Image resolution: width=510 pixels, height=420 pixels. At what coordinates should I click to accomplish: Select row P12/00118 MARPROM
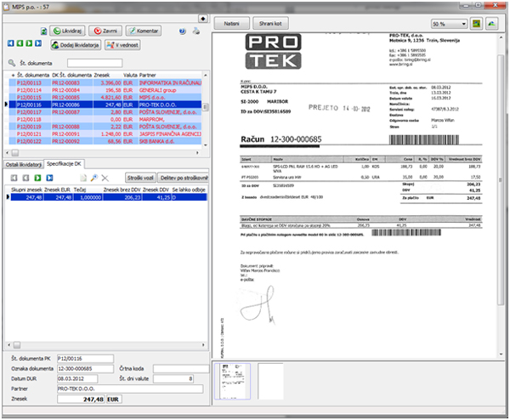(x=105, y=119)
